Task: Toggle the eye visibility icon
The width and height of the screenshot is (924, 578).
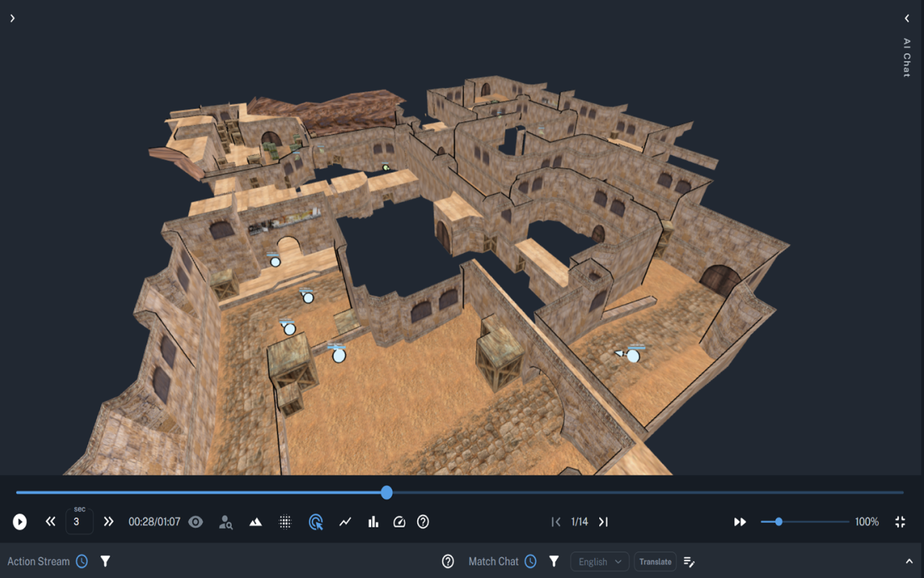Action: pos(196,522)
